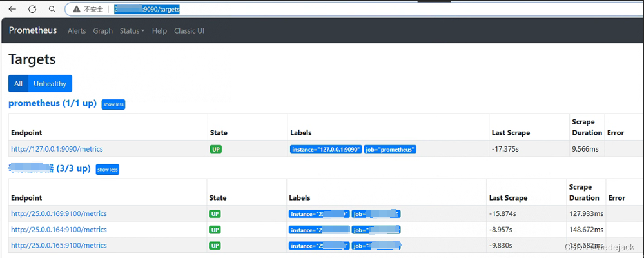The height and width of the screenshot is (258, 644).
Task: Click the Labels column header in prometheus table
Action: tap(301, 133)
